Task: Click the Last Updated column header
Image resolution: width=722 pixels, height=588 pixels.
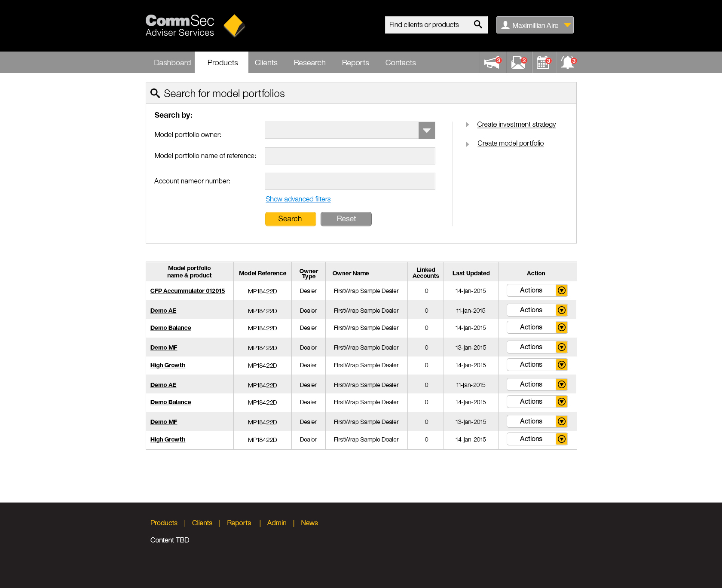Action: [x=471, y=273]
